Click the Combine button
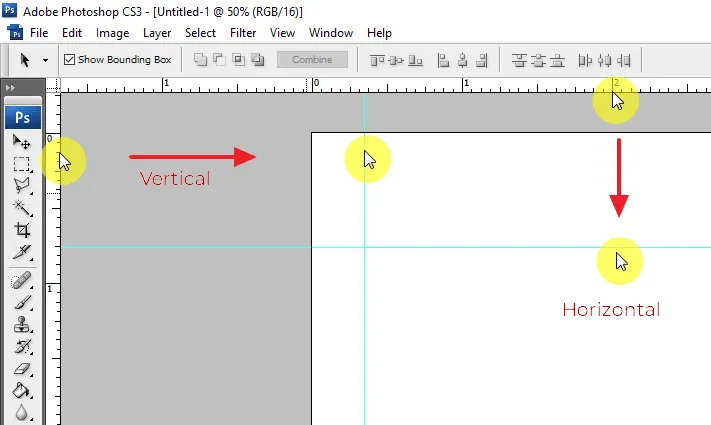 pos(312,59)
